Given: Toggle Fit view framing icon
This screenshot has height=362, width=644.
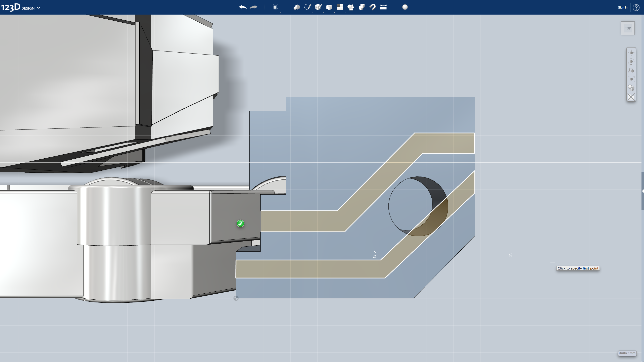Looking at the screenshot, I should tap(631, 79).
